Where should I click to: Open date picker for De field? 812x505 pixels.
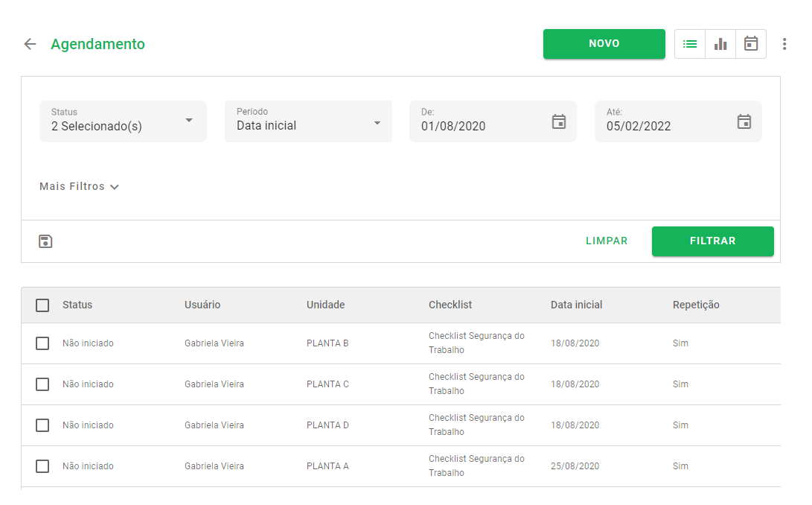click(x=559, y=121)
